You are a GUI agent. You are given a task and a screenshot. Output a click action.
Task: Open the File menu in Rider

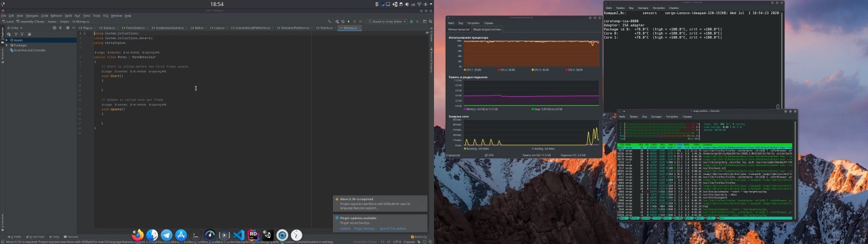click(3, 16)
